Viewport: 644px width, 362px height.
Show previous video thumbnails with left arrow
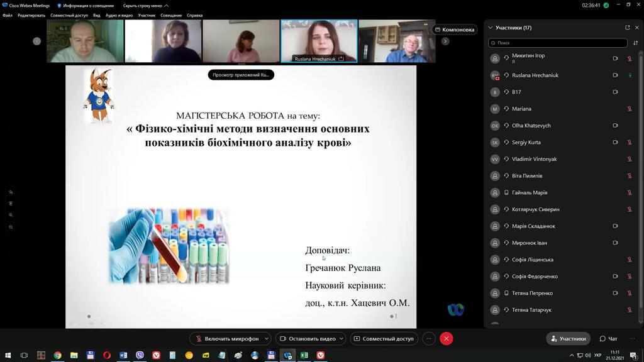37,41
